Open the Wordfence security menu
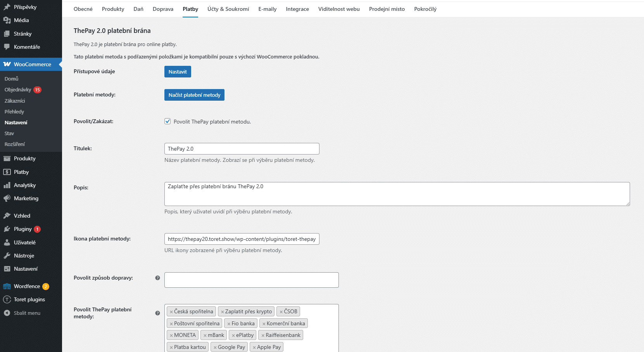This screenshot has width=644, height=352. pyautogui.click(x=27, y=286)
